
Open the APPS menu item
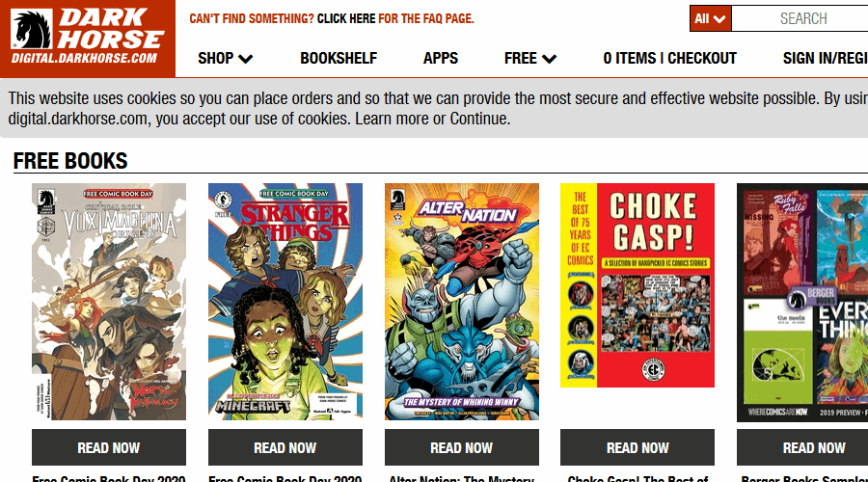(x=441, y=58)
